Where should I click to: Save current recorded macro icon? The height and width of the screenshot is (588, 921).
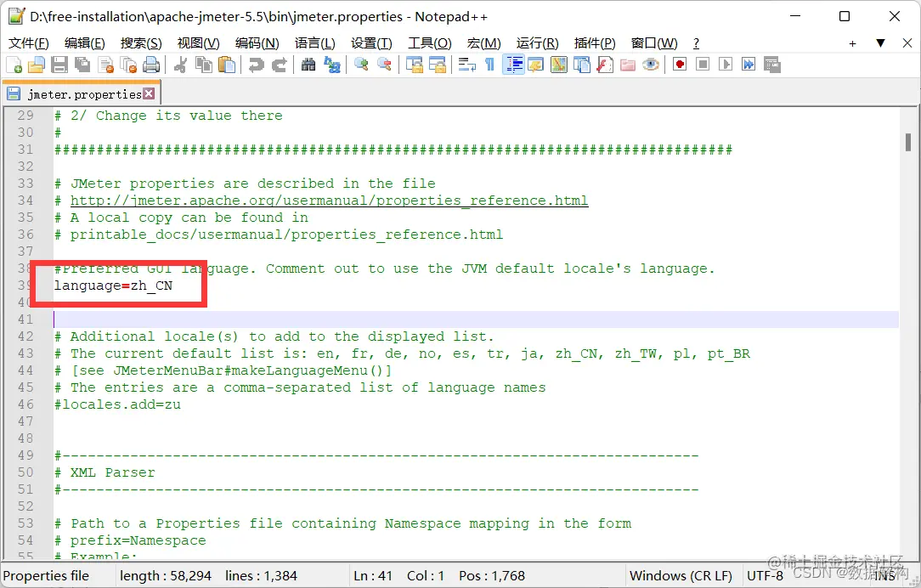[771, 65]
